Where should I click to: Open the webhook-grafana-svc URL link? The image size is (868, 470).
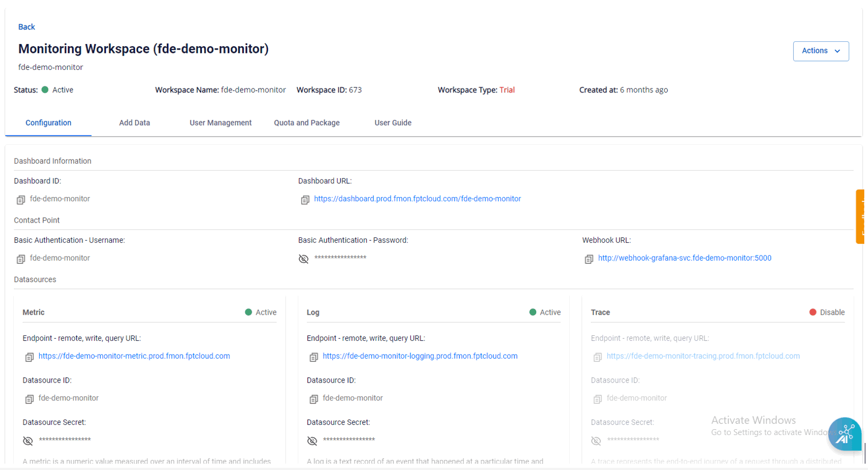(x=684, y=258)
